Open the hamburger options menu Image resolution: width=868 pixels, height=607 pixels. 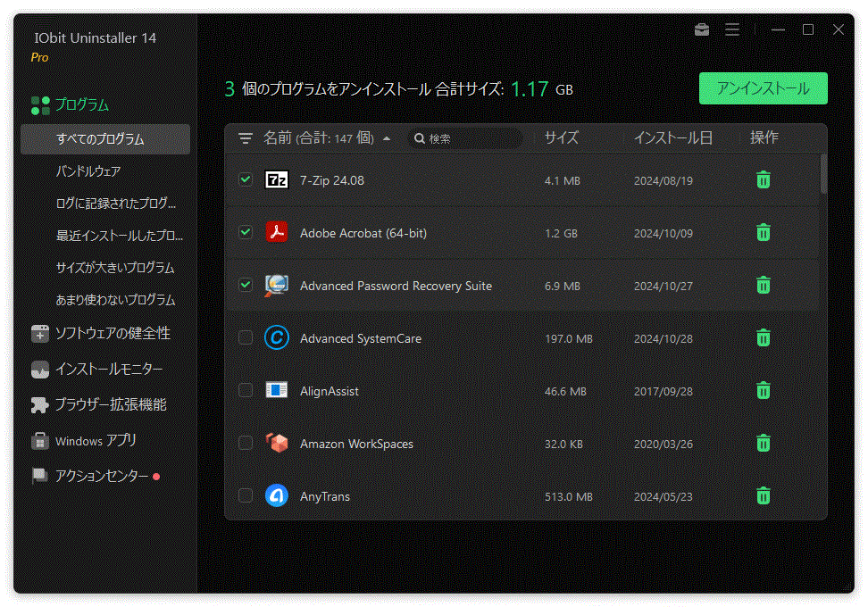[732, 29]
